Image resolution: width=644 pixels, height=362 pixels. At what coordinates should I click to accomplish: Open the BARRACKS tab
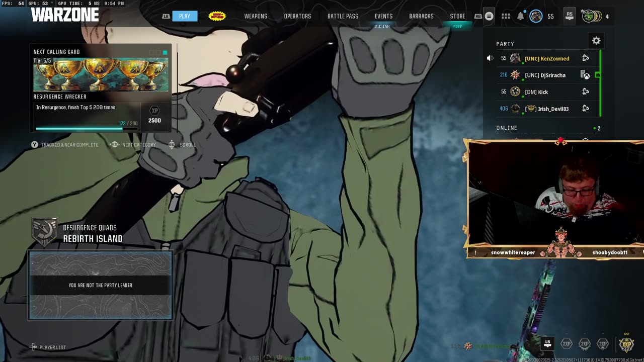pyautogui.click(x=421, y=16)
